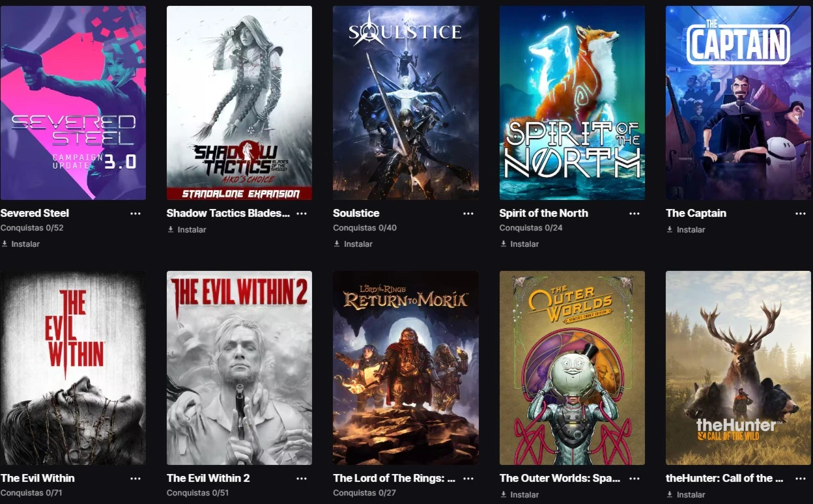The height and width of the screenshot is (504, 813).
Task: Open the Severed Steel cover art
Action: click(x=73, y=103)
